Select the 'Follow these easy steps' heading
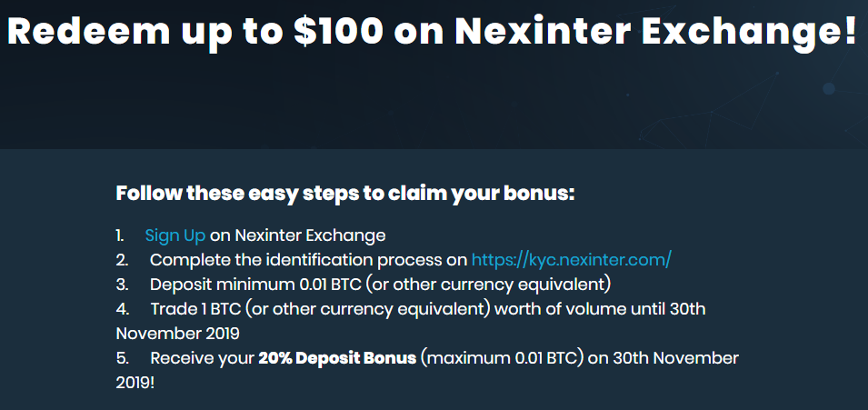The image size is (868, 410). click(345, 194)
